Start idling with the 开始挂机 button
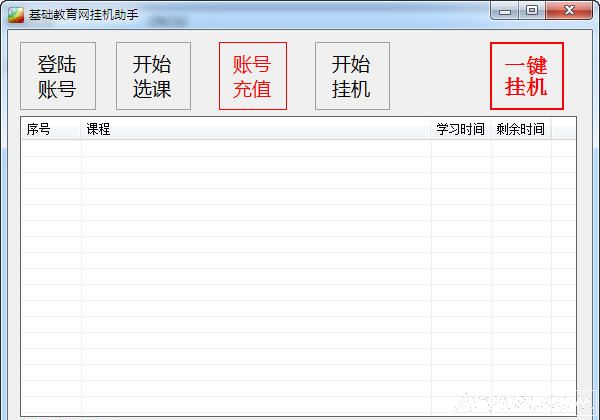The width and height of the screenshot is (600, 420). click(352, 76)
